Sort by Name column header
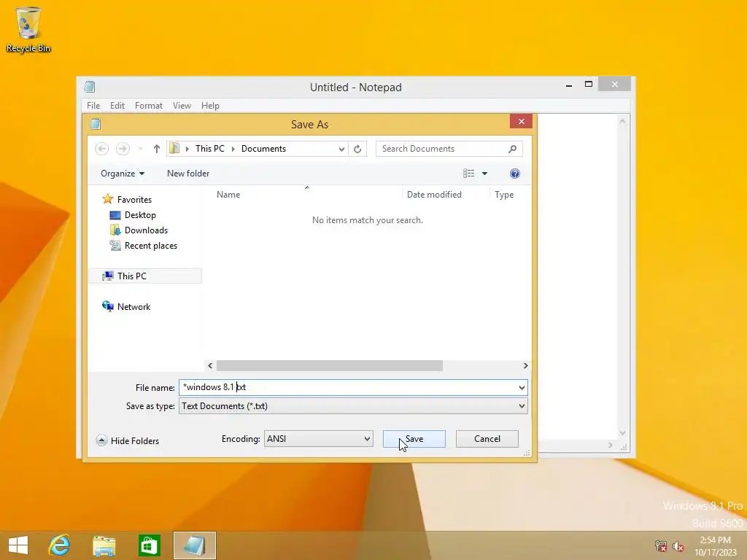This screenshot has height=560, width=747. 228,194
